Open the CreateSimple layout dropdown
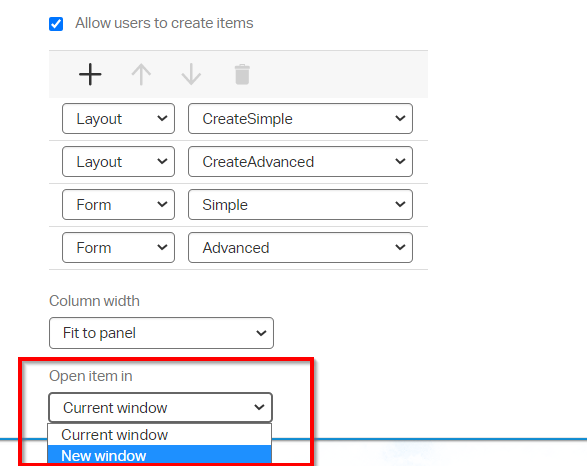The height and width of the screenshot is (466, 587). click(x=300, y=119)
